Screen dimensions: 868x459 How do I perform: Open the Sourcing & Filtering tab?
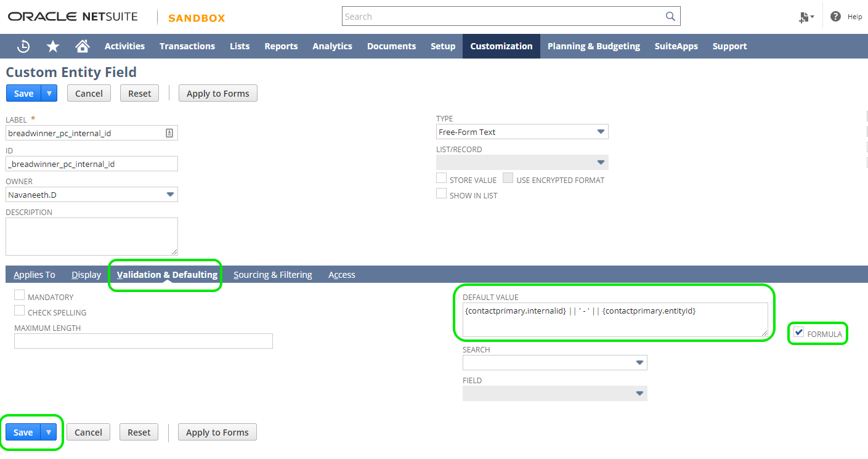[273, 275]
